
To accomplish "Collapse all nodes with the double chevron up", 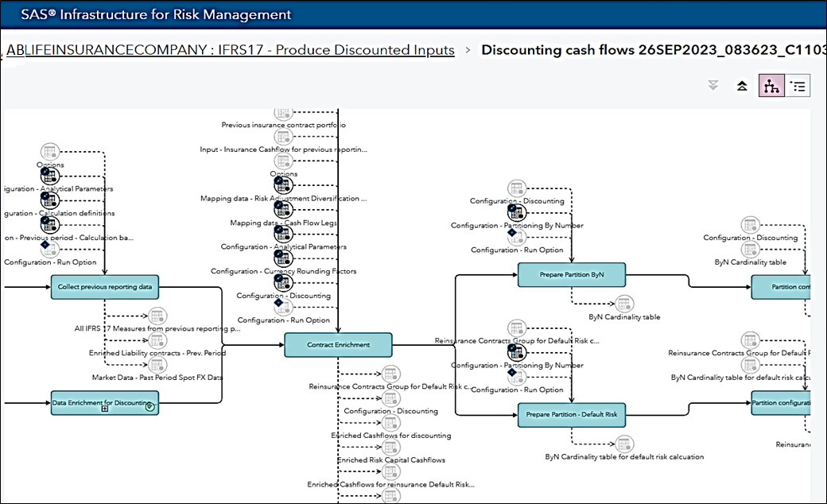I will [x=742, y=85].
